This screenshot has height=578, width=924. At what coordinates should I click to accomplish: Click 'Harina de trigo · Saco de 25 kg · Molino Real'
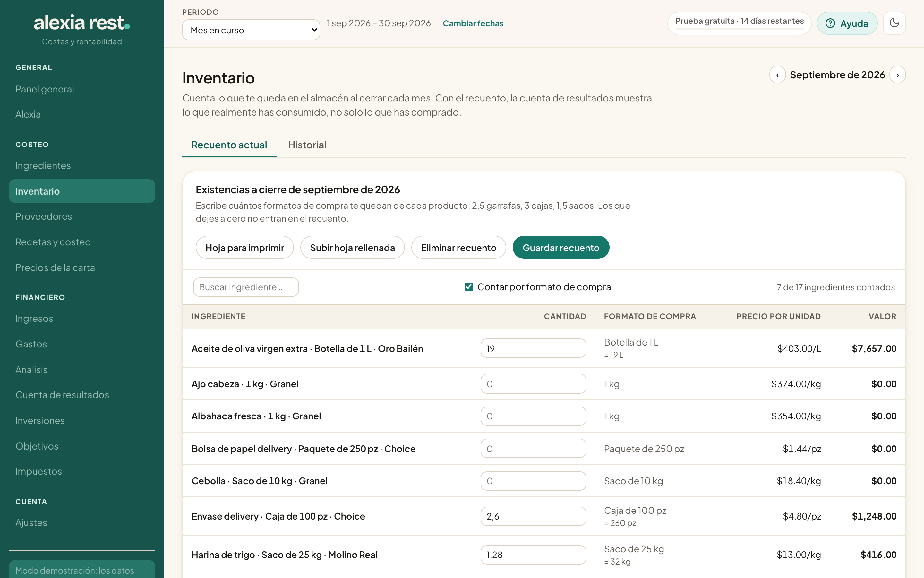point(285,555)
